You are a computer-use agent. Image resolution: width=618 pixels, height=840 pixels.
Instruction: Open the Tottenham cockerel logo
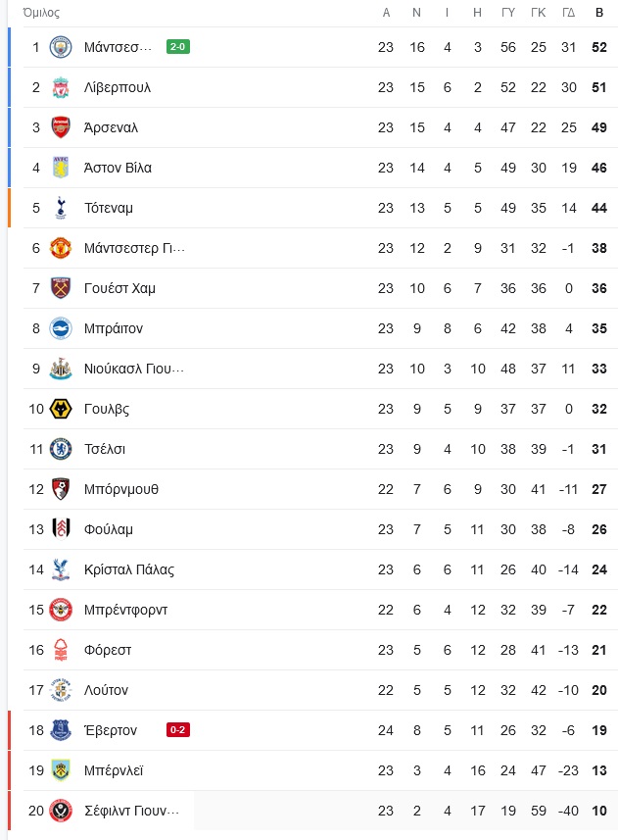click(x=61, y=208)
